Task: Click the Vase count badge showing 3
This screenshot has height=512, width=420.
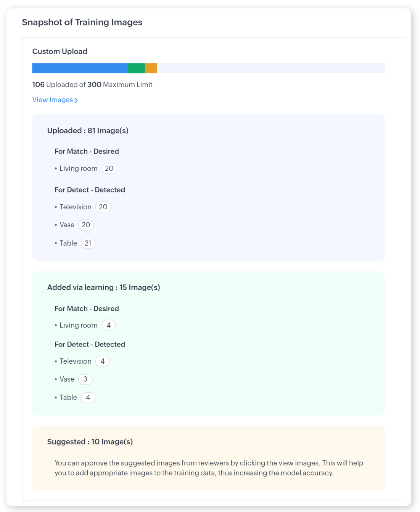Action: click(x=85, y=379)
